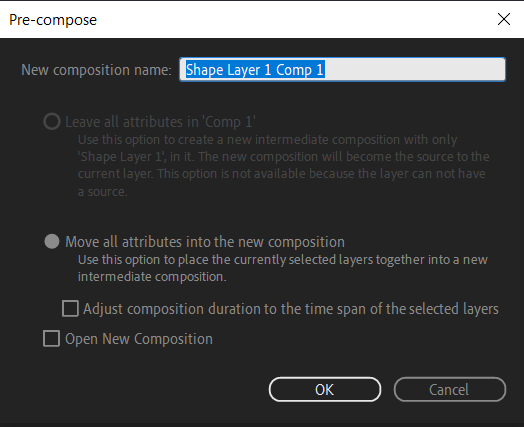Click the 'intermediate composition.' text line

pyautogui.click(x=152, y=277)
